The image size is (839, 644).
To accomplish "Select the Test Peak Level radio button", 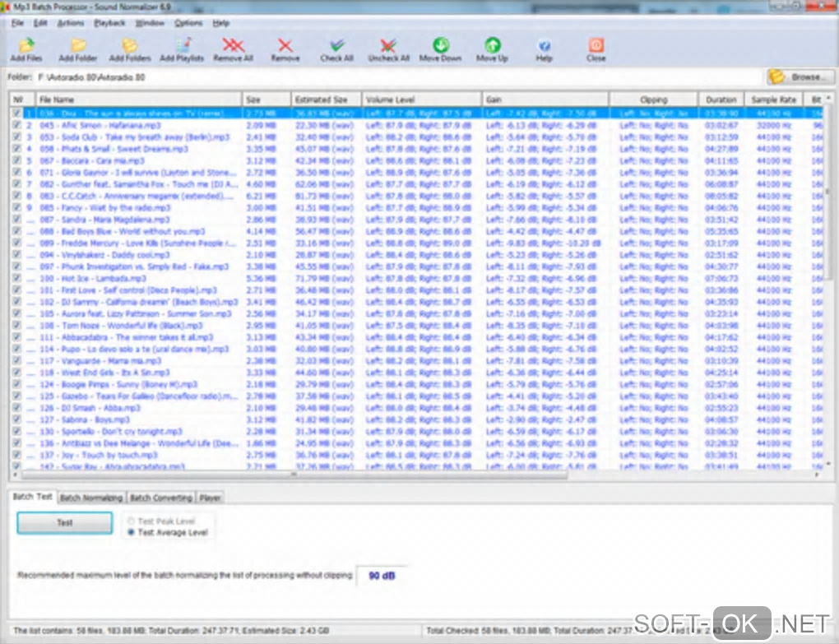I will 131,521.
